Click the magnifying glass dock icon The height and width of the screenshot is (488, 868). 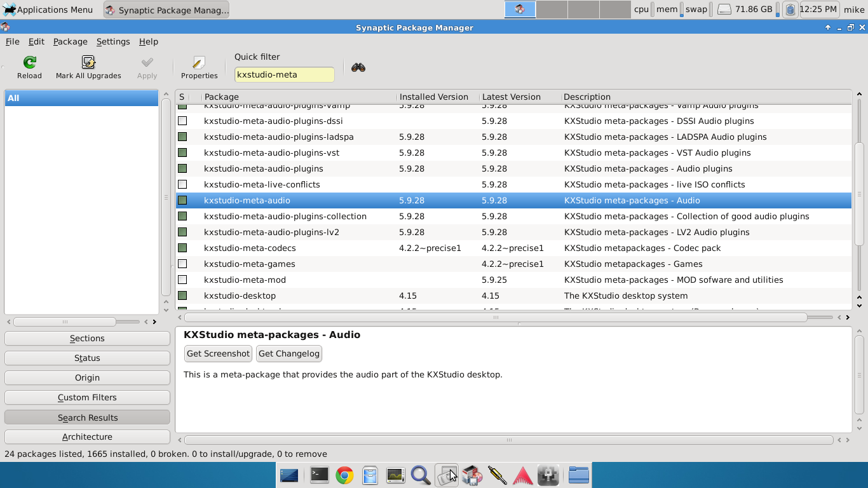[421, 475]
